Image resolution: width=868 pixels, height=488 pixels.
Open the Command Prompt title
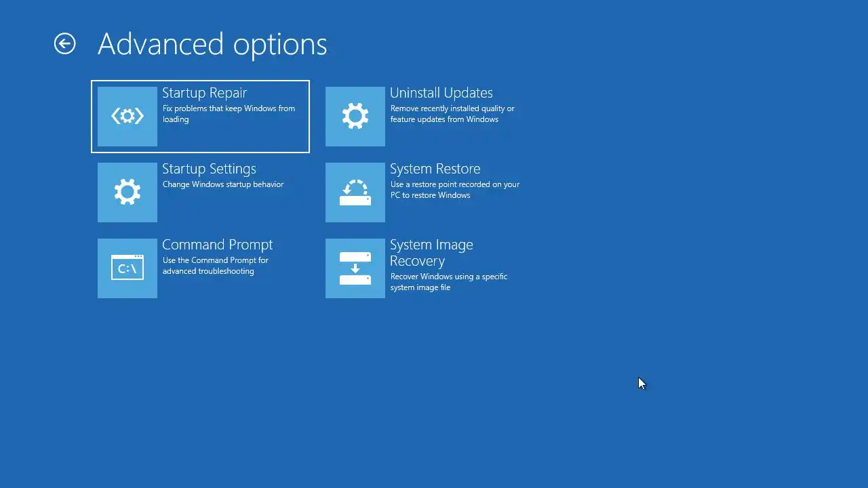click(218, 245)
